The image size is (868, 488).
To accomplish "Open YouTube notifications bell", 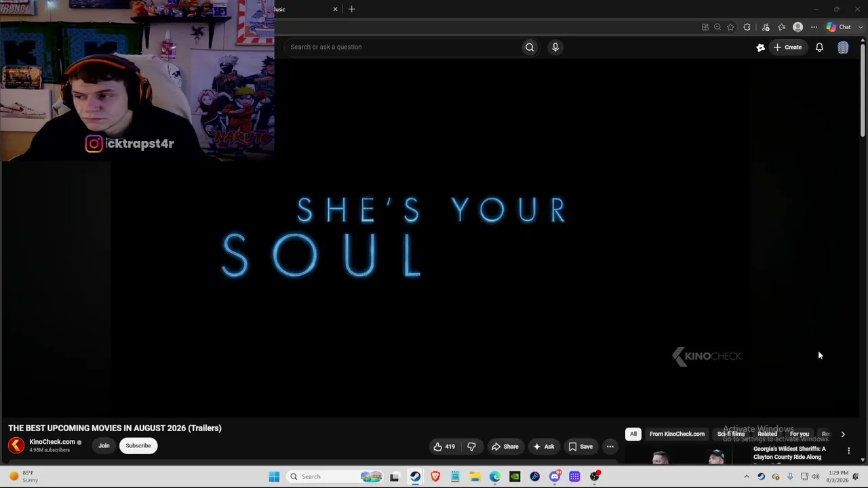I will point(819,47).
